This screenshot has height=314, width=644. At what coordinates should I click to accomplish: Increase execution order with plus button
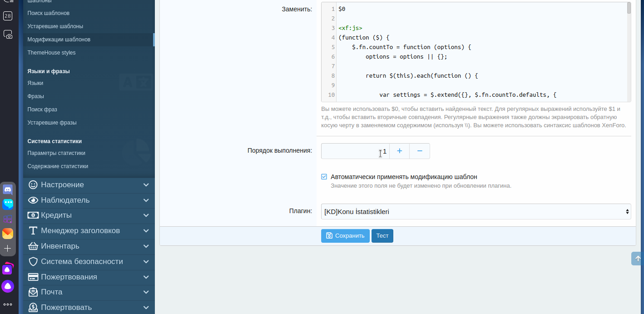400,151
